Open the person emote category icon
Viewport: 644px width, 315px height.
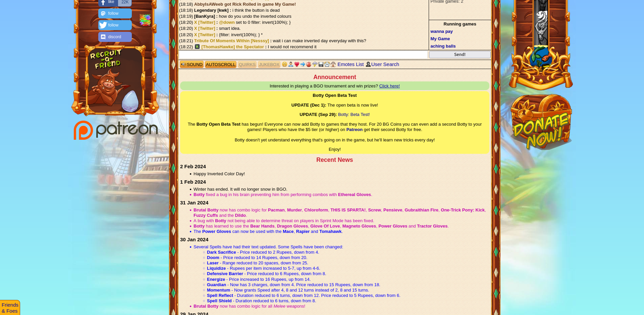click(x=291, y=64)
